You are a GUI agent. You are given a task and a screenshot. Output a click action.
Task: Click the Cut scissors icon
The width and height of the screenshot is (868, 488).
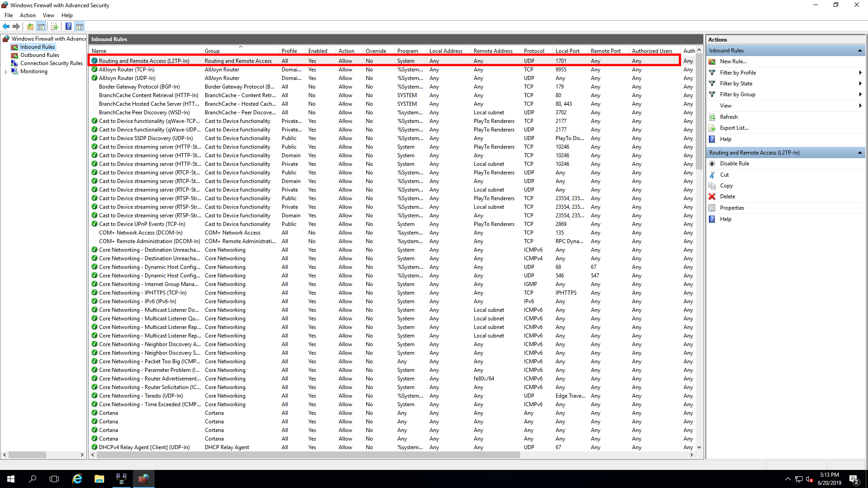click(x=712, y=175)
